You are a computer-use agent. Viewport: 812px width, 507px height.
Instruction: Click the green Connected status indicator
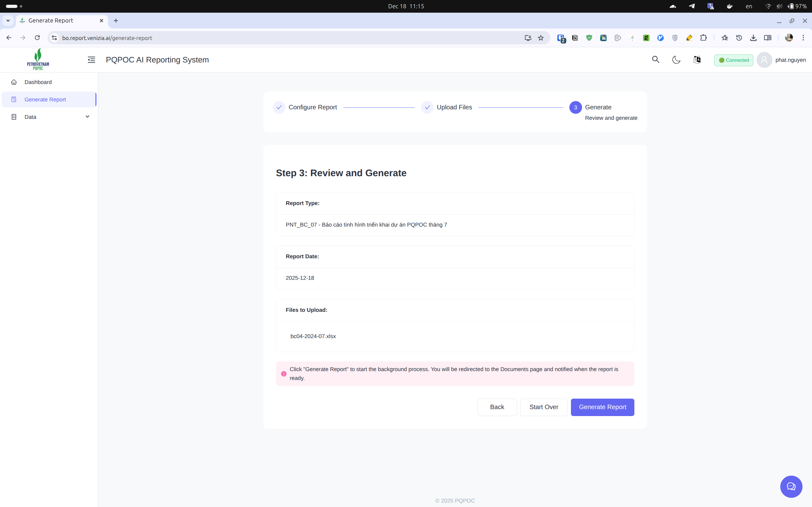(733, 60)
